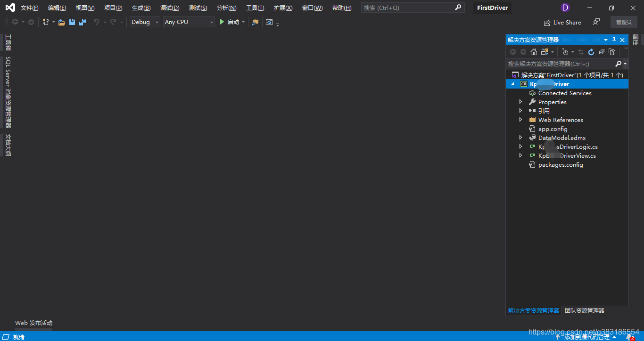Toggle sync with active document
The height and width of the screenshot is (341, 644).
(581, 52)
